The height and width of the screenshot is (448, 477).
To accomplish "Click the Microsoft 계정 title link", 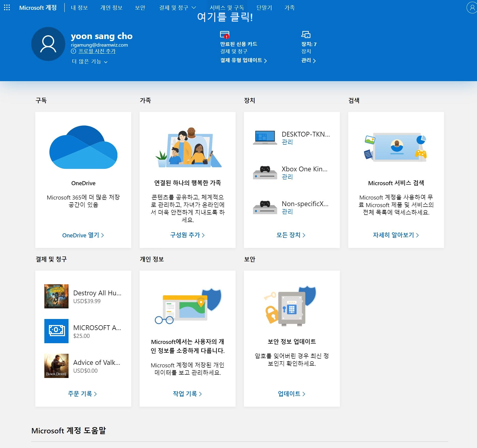I will pyautogui.click(x=38, y=8).
